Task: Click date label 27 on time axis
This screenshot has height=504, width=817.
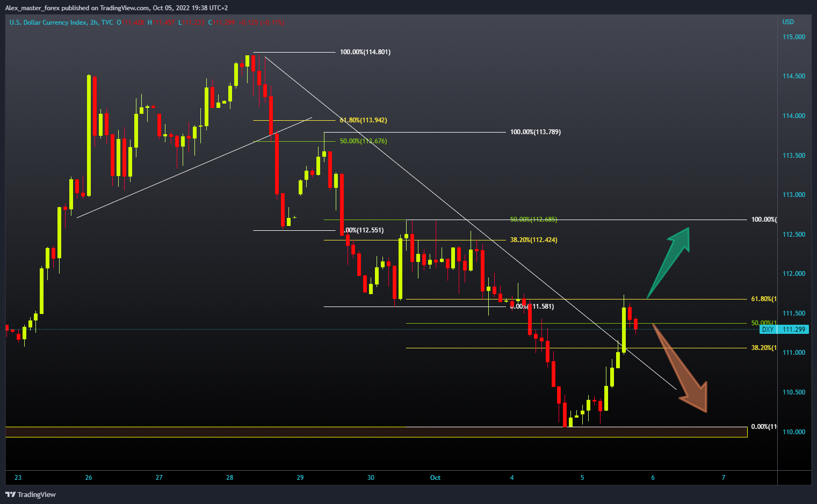Action: (159, 478)
